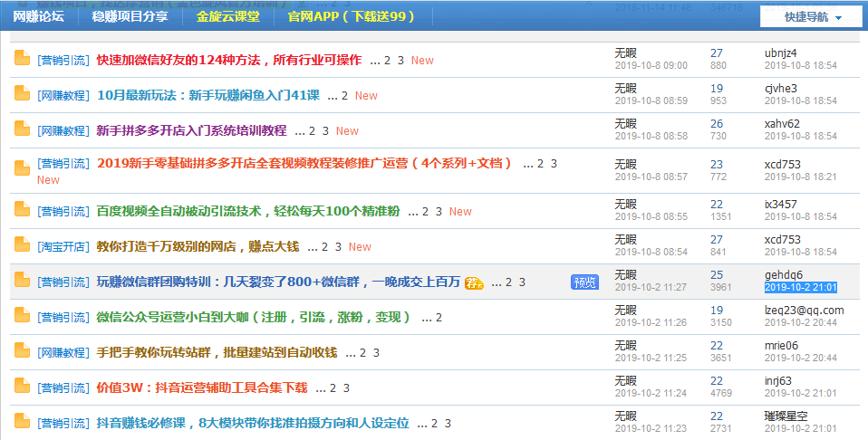Open thread 微信公众号运营小白到大咖
The image size is (868, 440).
[255, 317]
